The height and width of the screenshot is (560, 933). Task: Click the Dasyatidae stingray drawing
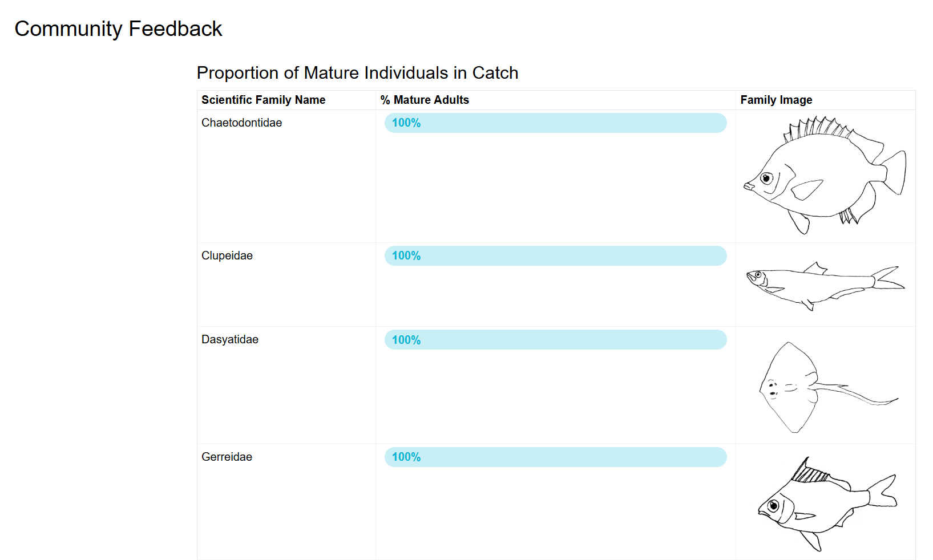(x=829, y=387)
